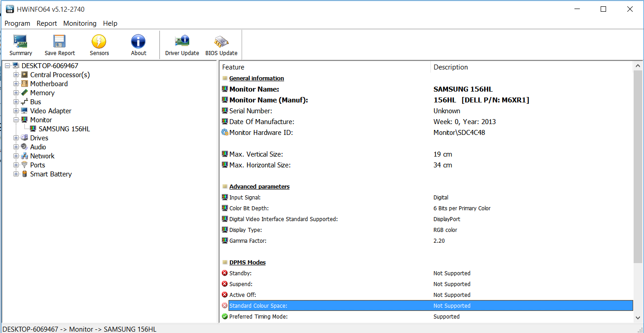
Task: Click the Central Processor(s) chip icon
Action: coord(24,75)
